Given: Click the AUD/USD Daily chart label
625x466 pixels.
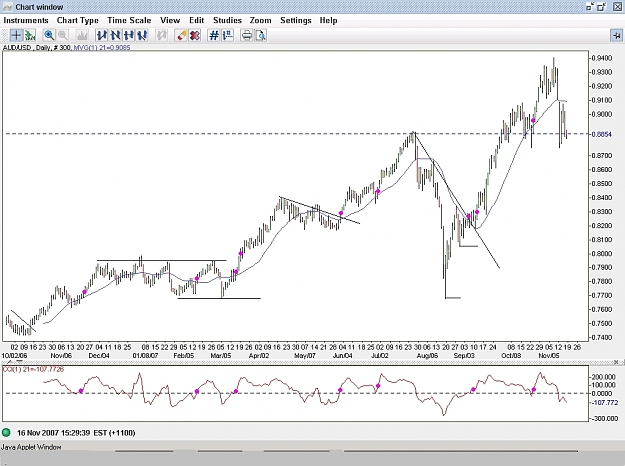Looking at the screenshot, I should [x=37, y=47].
